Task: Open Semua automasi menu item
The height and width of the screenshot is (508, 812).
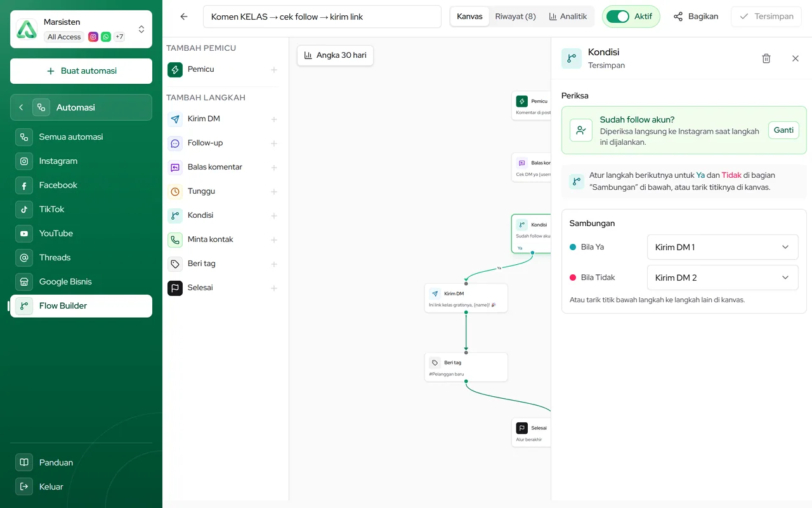Action: pos(81,137)
